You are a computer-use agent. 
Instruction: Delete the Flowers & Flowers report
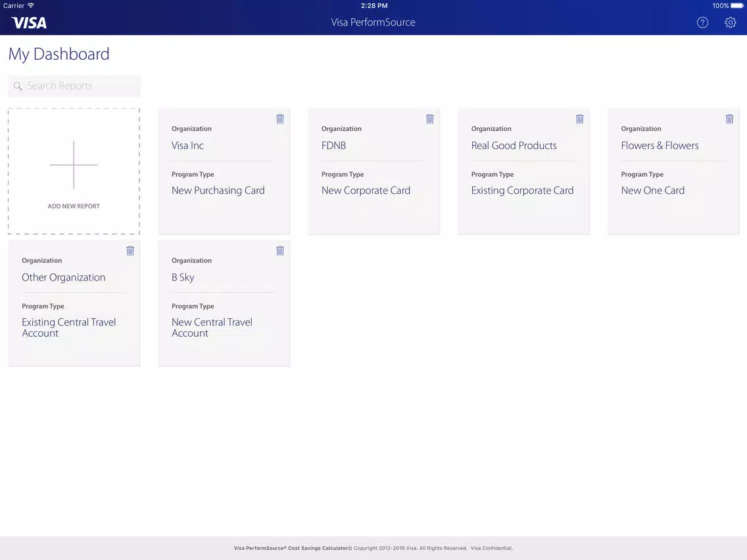pyautogui.click(x=729, y=119)
